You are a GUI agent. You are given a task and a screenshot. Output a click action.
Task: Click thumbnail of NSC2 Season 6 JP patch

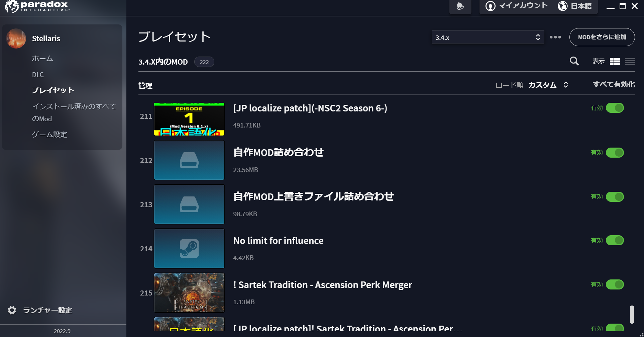pyautogui.click(x=189, y=119)
